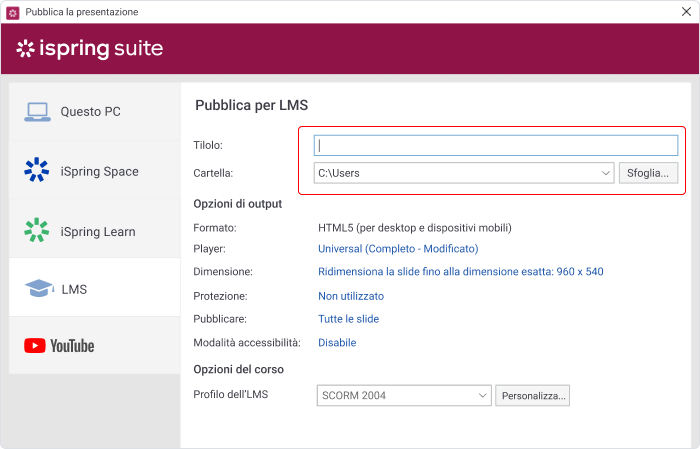Click the iSpring Suite logo in header
700x449 pixels.
click(90, 48)
